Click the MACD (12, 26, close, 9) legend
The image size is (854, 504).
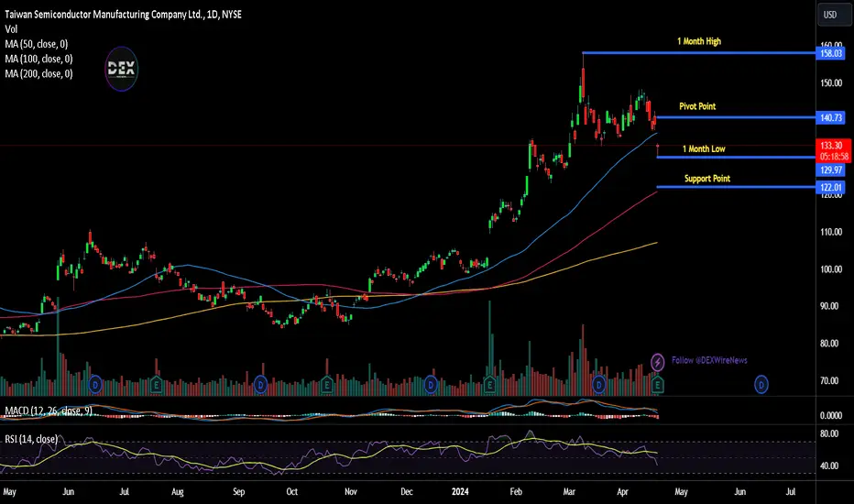[49, 411]
